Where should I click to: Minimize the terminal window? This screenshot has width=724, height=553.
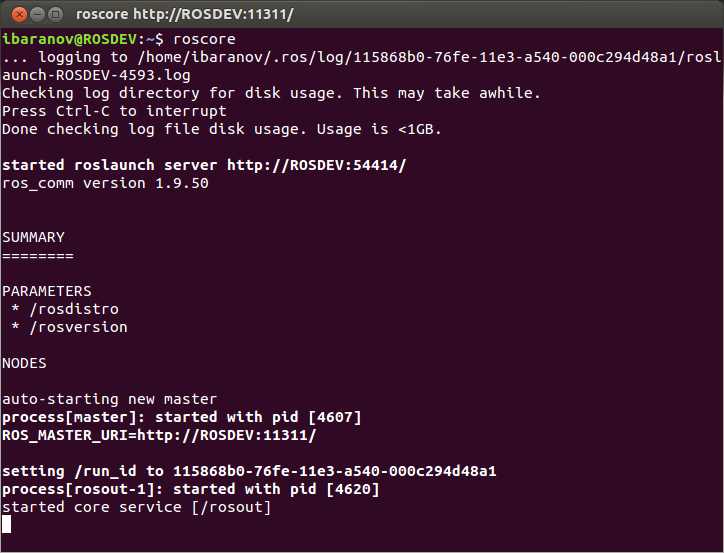[35, 14]
